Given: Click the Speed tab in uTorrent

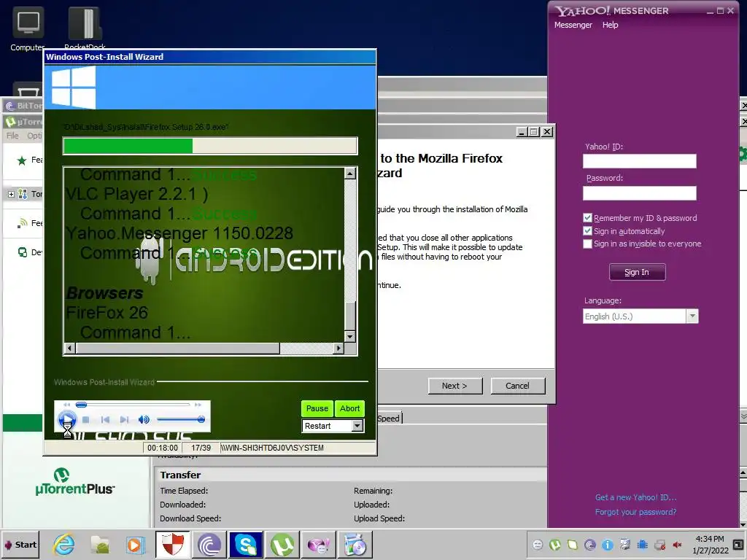Looking at the screenshot, I should 390,418.
